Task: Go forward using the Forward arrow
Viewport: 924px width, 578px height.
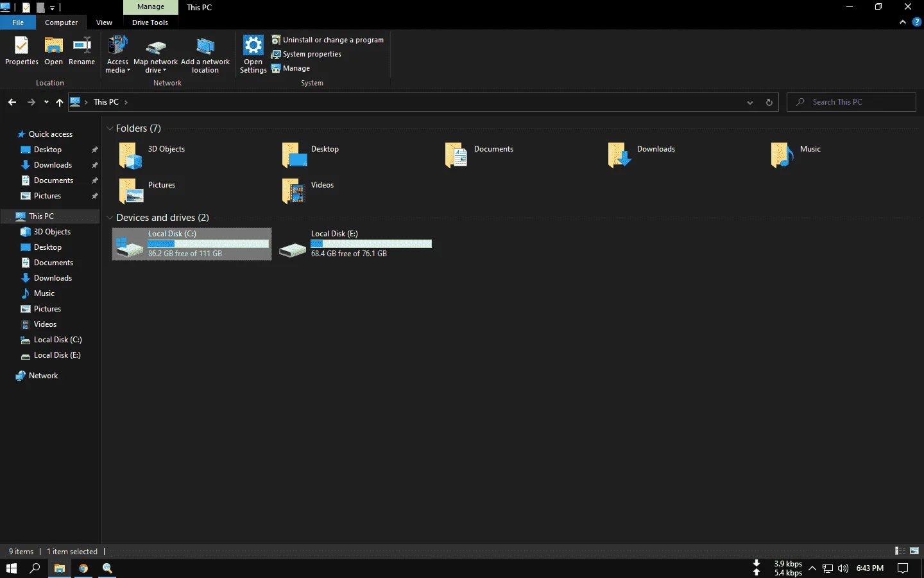Action: 31,102
